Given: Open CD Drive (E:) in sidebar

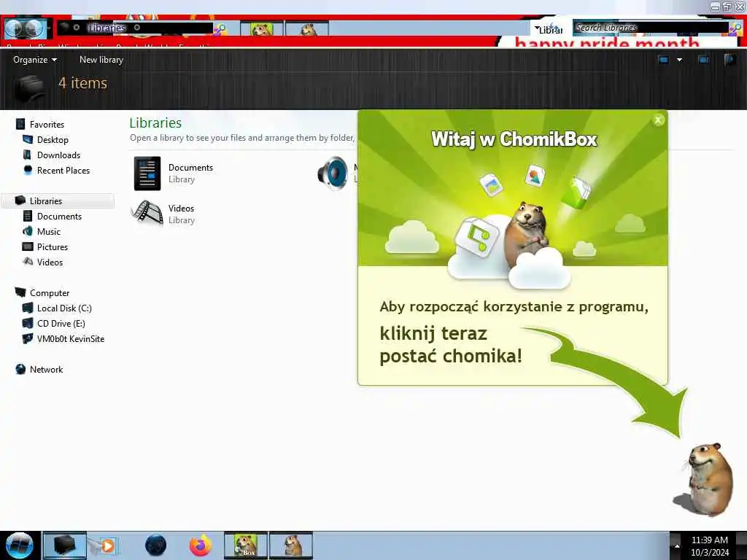Looking at the screenshot, I should click(x=61, y=323).
